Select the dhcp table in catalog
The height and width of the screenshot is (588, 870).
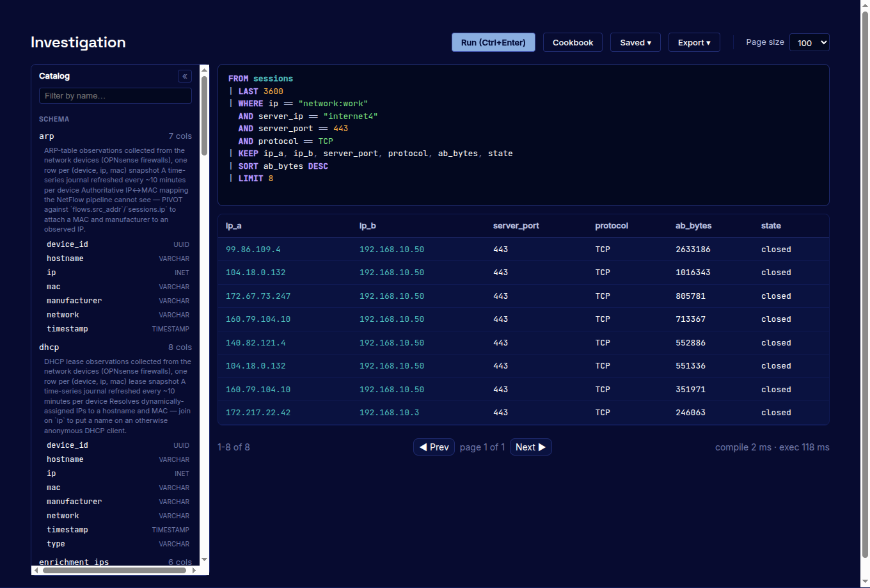tap(115, 347)
